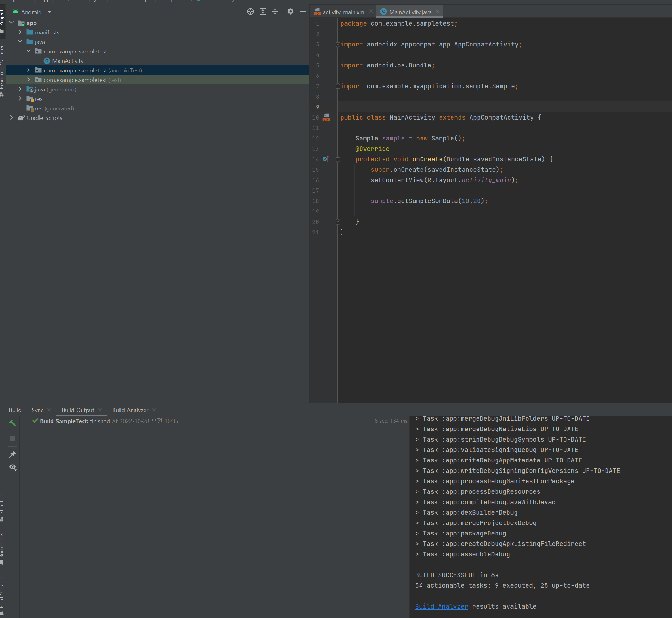
Task: Click the override gutter icon on line 14
Action: point(326,159)
